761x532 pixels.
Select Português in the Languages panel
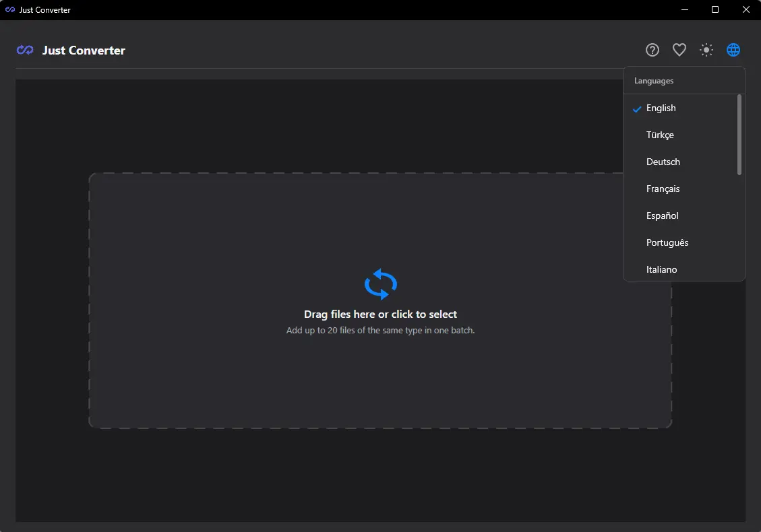click(667, 242)
